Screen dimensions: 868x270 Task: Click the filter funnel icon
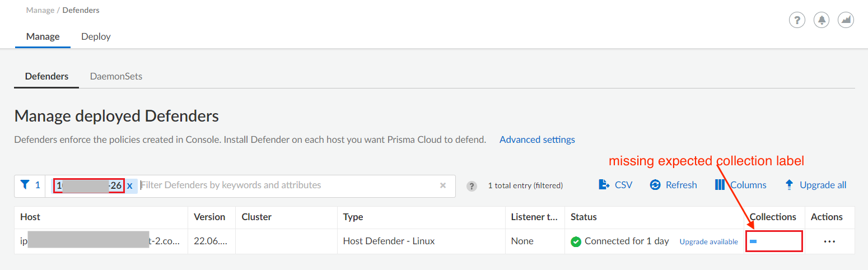(25, 185)
